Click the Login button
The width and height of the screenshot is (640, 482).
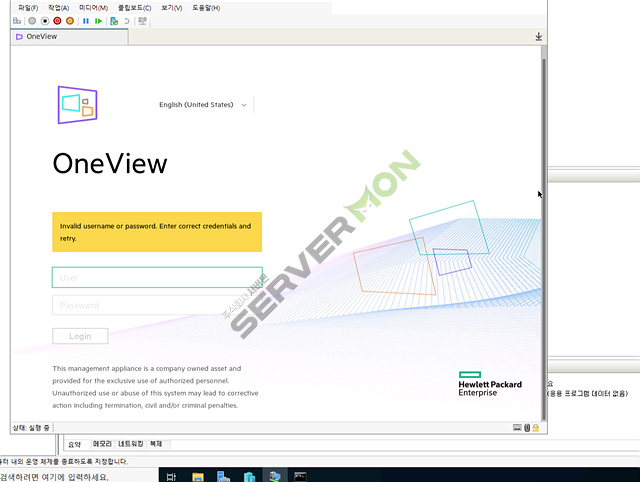[80, 336]
